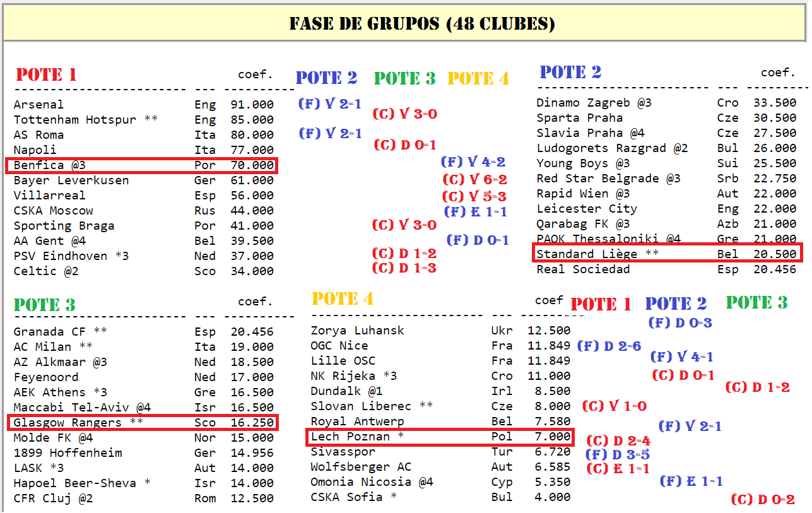Click "PSV Eindhoven *3" in Pote 1
Viewport: 812px width, 513px height.
click(71, 256)
